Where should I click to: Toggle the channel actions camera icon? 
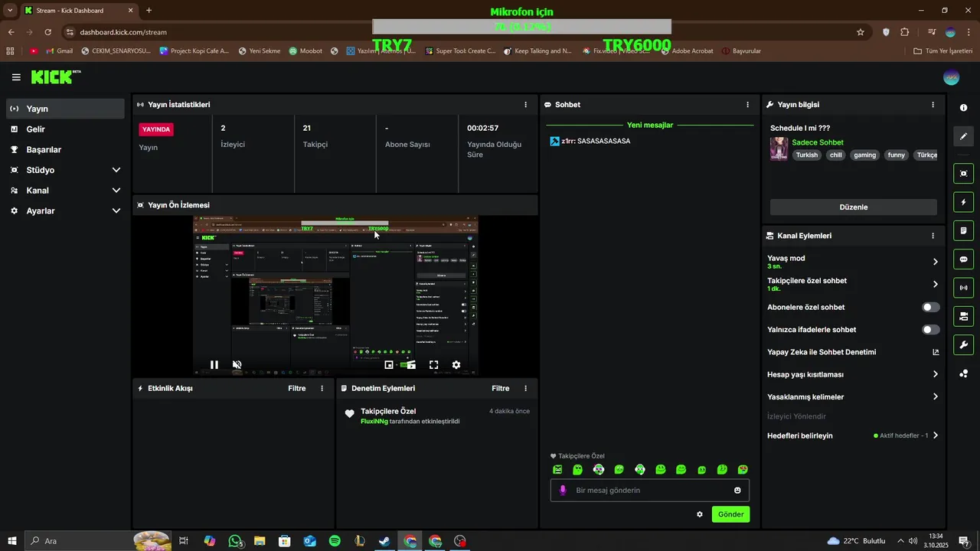pyautogui.click(x=964, y=316)
